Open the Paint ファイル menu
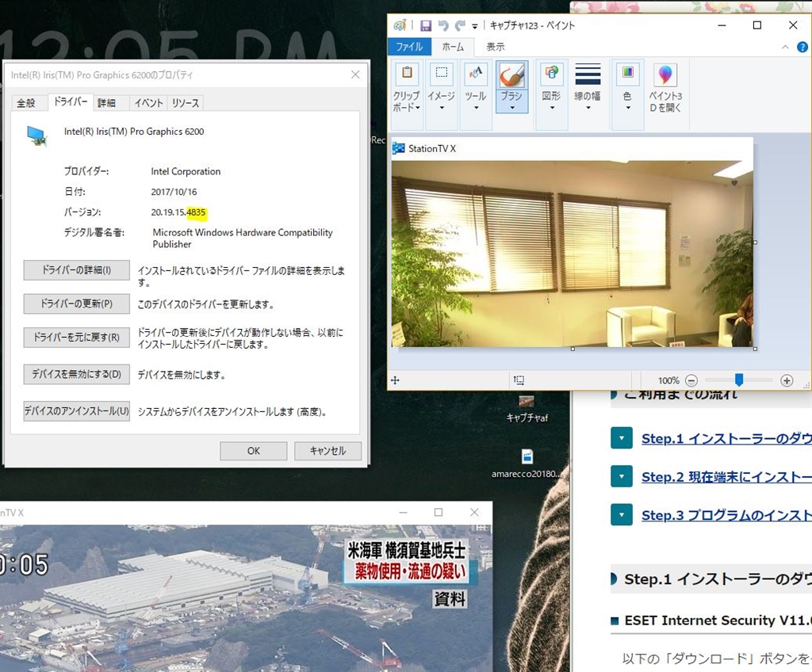The width and height of the screenshot is (812, 672). point(409,47)
